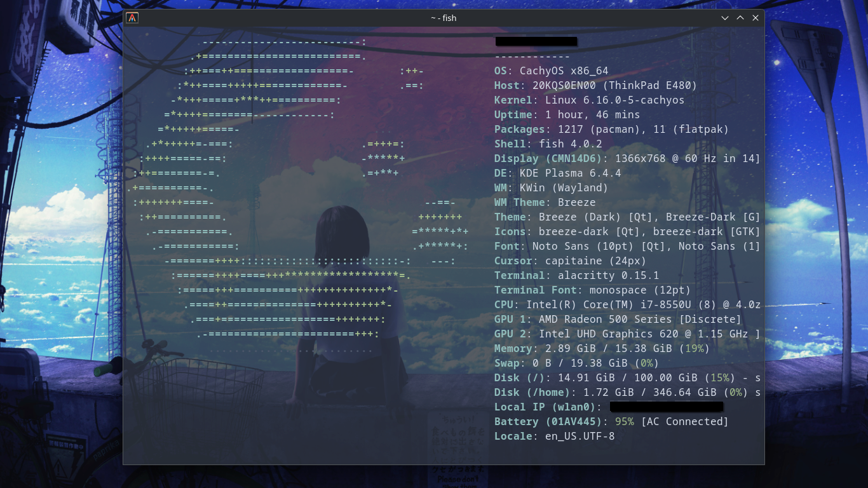Click the 'Font: Noto Sans (10pt)' line
This screenshot has height=488, width=868.
coord(627,247)
